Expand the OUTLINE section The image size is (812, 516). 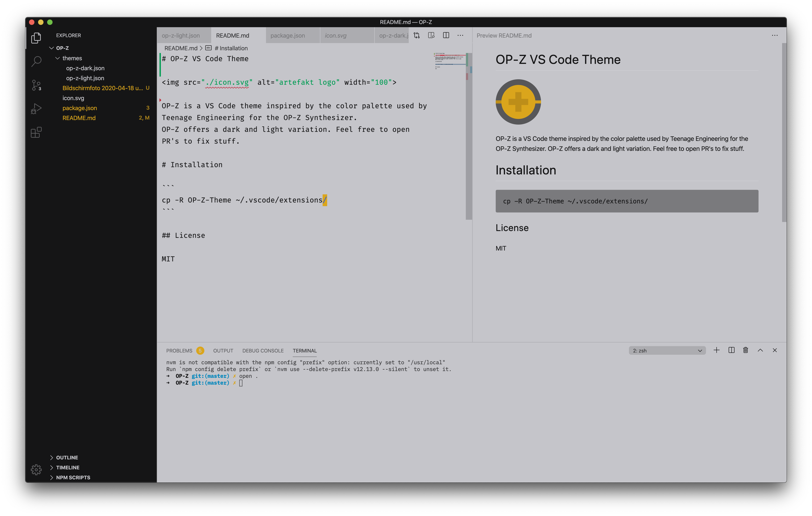pyautogui.click(x=67, y=457)
